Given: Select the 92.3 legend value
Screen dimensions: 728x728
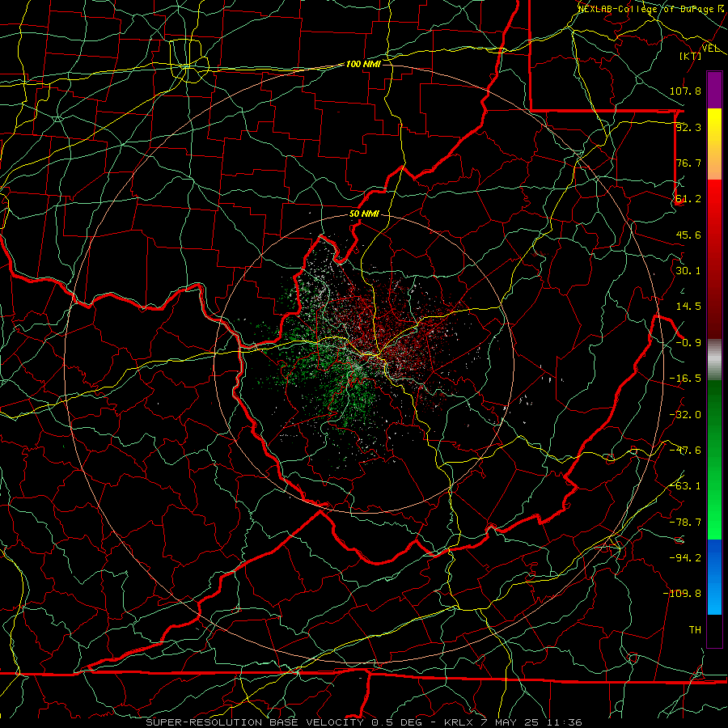Looking at the screenshot, I should point(688,127).
